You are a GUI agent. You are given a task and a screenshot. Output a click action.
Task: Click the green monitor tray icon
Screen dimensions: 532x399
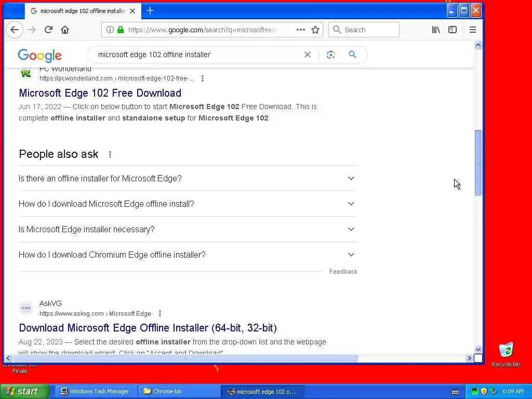coord(475,391)
